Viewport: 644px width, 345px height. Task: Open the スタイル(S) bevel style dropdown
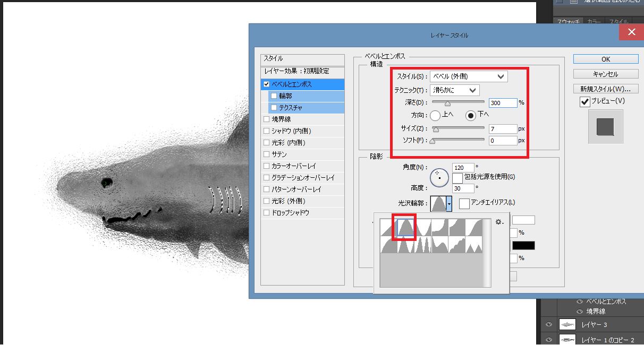[x=468, y=76]
